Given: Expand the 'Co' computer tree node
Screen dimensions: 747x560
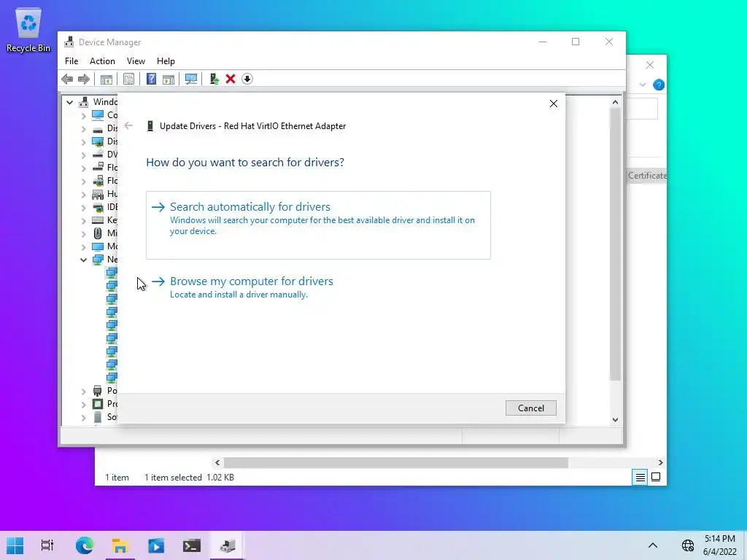Looking at the screenshot, I should pyautogui.click(x=83, y=115).
